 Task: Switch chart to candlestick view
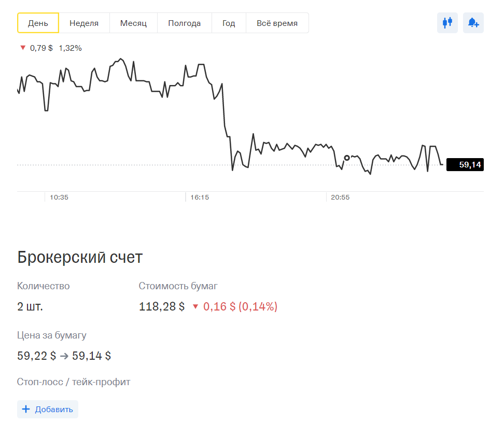(447, 23)
